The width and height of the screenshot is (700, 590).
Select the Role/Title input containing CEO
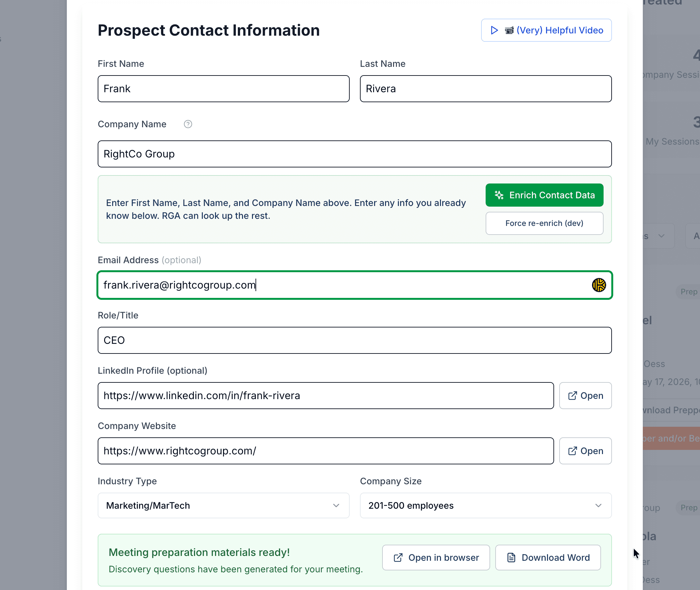(x=354, y=340)
